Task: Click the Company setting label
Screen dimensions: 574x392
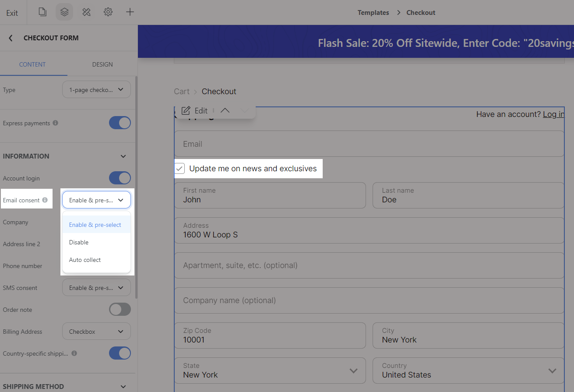Action: point(16,222)
